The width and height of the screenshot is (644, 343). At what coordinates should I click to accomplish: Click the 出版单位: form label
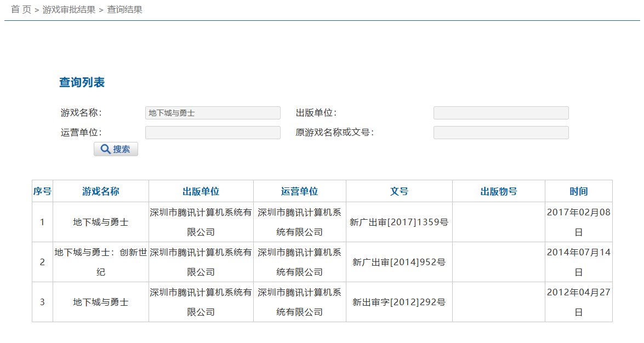[x=316, y=112]
